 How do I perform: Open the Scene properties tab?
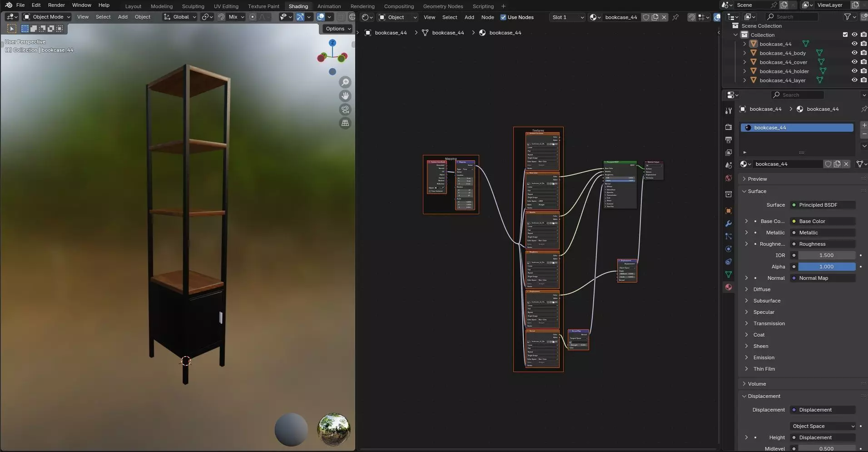pyautogui.click(x=729, y=165)
